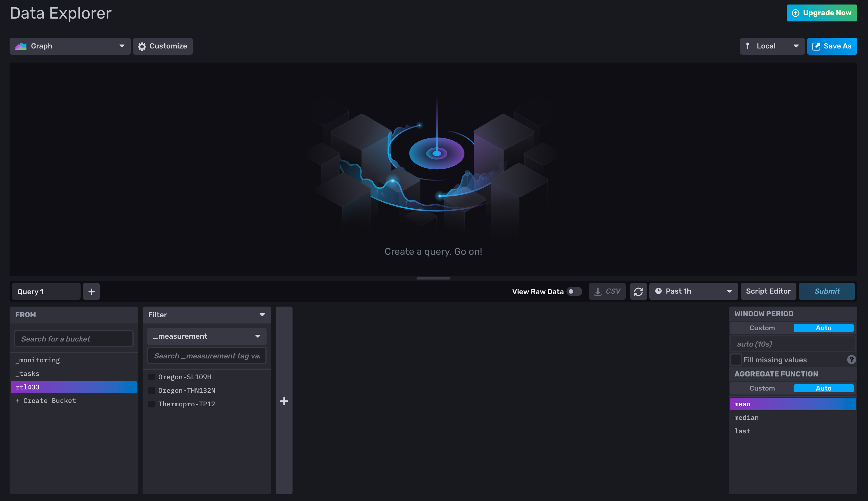868x501 pixels.
Task: Select the rtl433 bucket
Action: tap(74, 387)
